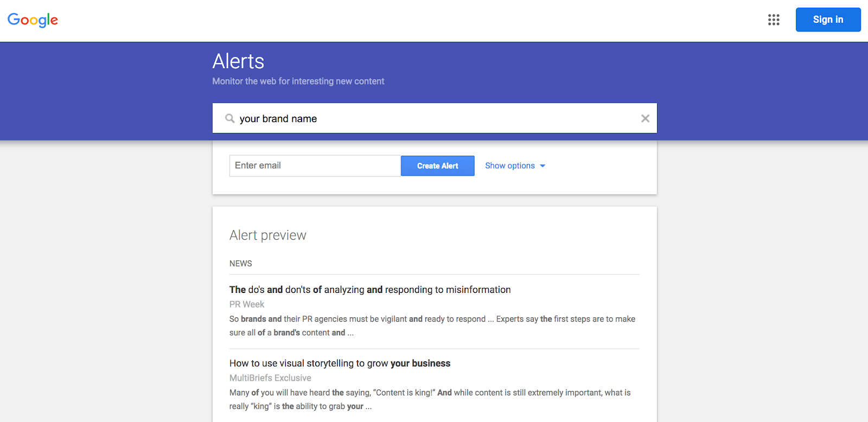Select the Alert preview heading
The width and height of the screenshot is (868, 422).
[267, 235]
